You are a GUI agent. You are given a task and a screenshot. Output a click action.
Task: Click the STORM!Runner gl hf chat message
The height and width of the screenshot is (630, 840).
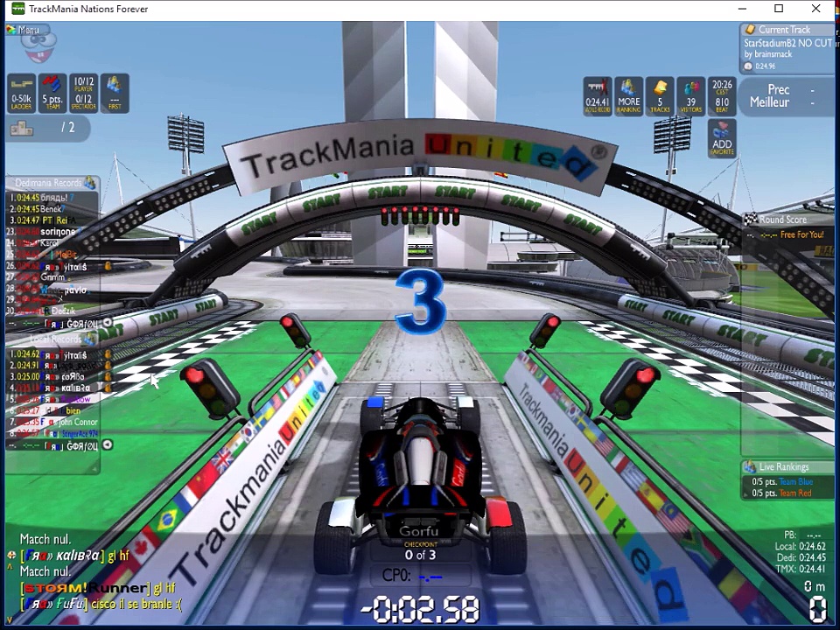pos(98,588)
